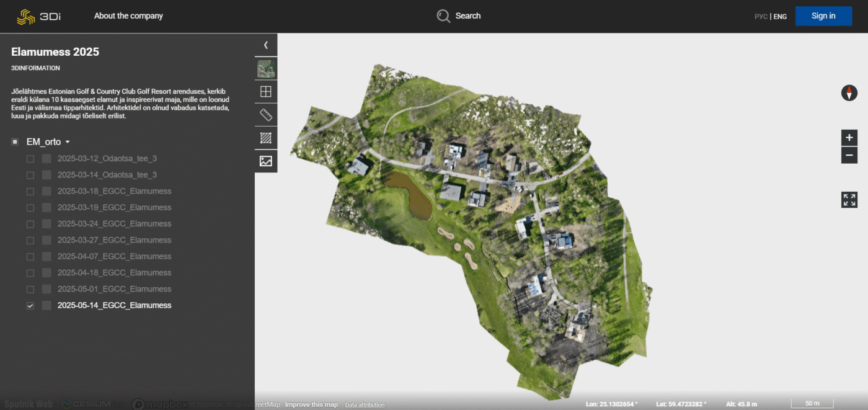Uncheck the 2025-05-14_EGCC_Elamumess layer
The height and width of the screenshot is (410, 868).
point(30,306)
